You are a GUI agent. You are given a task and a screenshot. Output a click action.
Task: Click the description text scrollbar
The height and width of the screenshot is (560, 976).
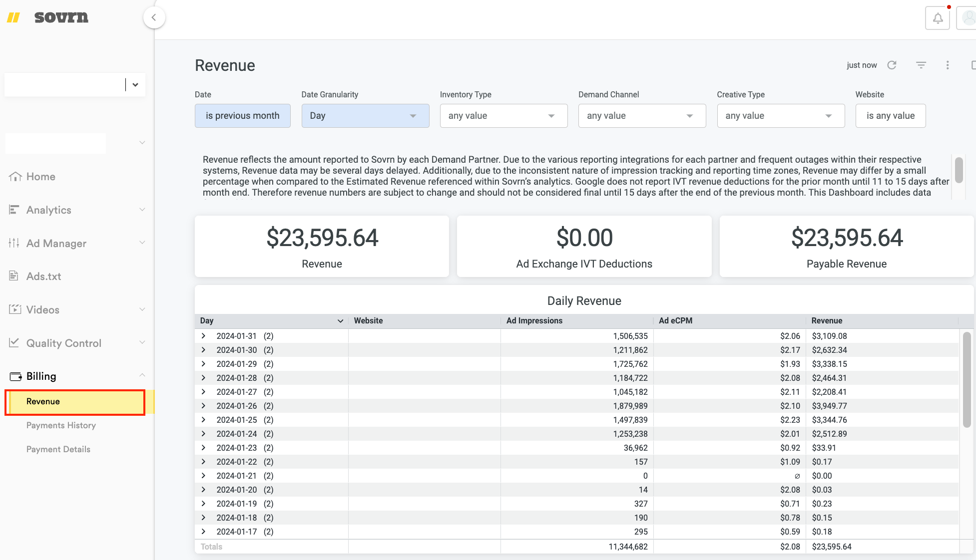coord(959,170)
